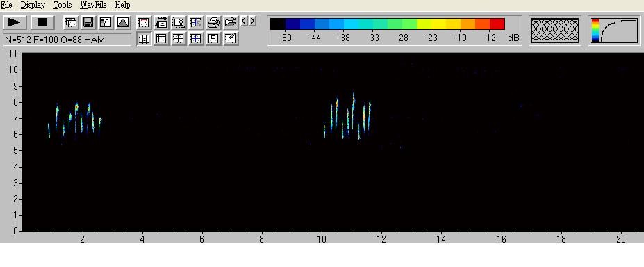Click the floppy disk save icon
The image size is (644, 267).
[x=88, y=22]
